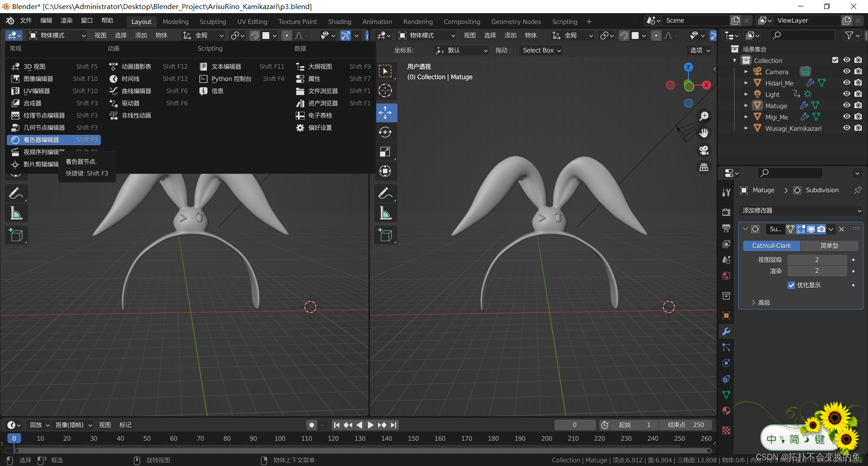Open the View Layer properties tab
This screenshot has width=868, height=466.
click(726, 244)
